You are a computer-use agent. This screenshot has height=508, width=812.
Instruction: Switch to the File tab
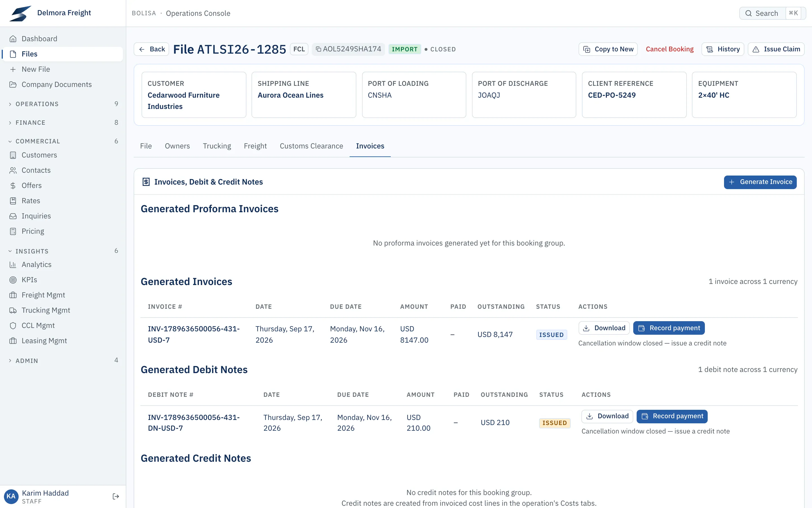pos(146,146)
